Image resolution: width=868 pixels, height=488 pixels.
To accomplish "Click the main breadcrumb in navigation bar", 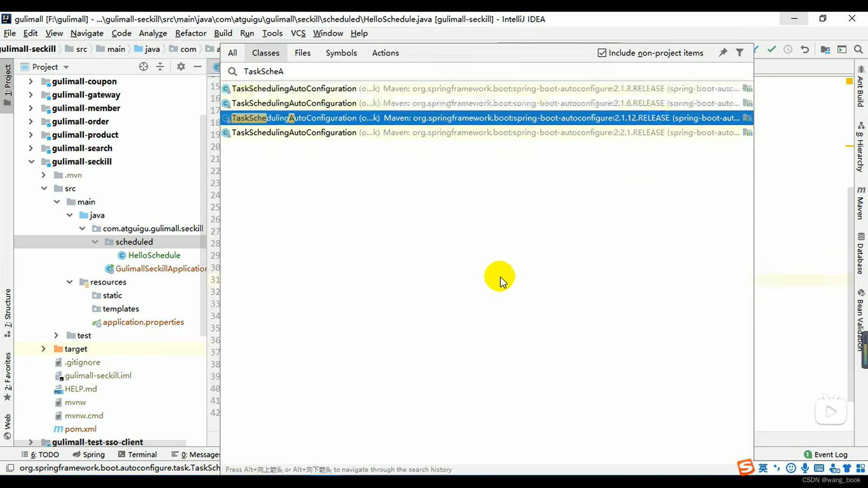I will 111,49.
